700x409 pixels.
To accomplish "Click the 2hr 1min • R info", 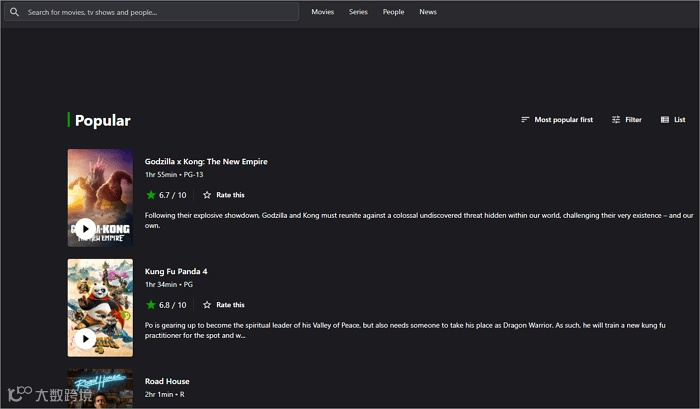I will (164, 394).
